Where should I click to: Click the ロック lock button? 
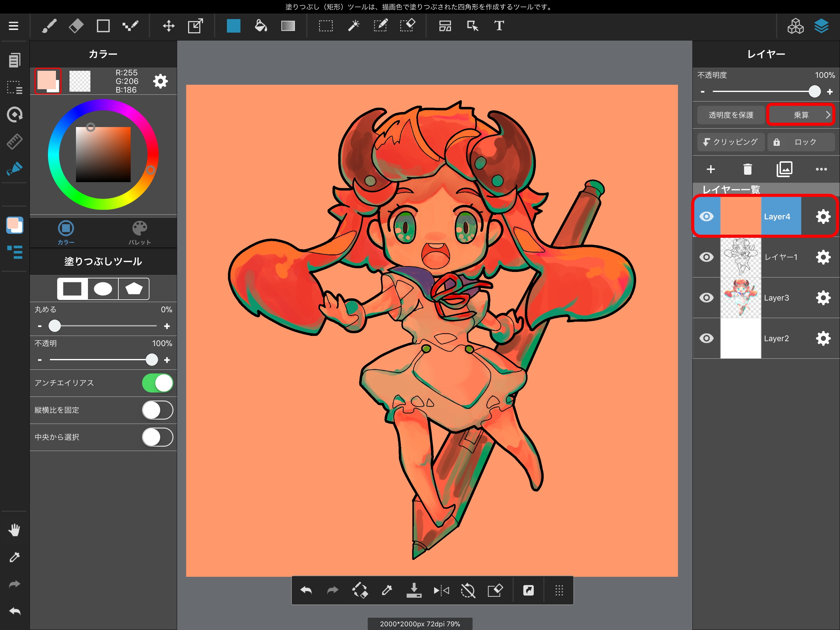click(x=801, y=142)
